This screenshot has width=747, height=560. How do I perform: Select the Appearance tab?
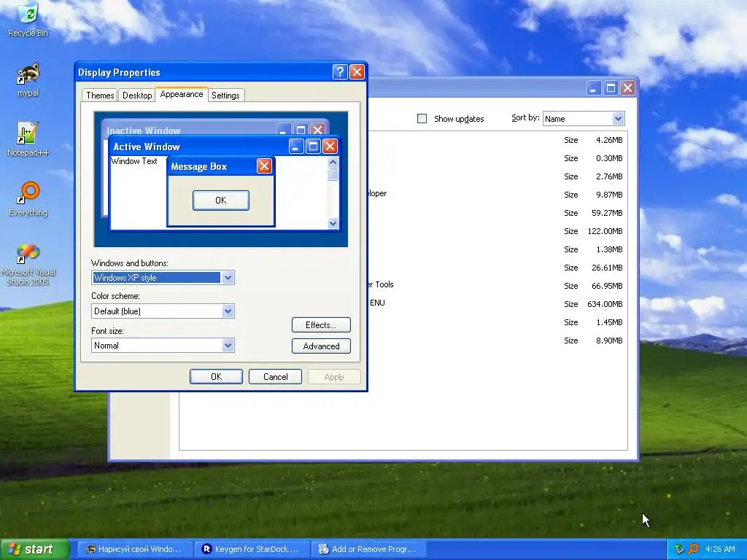[x=182, y=94]
